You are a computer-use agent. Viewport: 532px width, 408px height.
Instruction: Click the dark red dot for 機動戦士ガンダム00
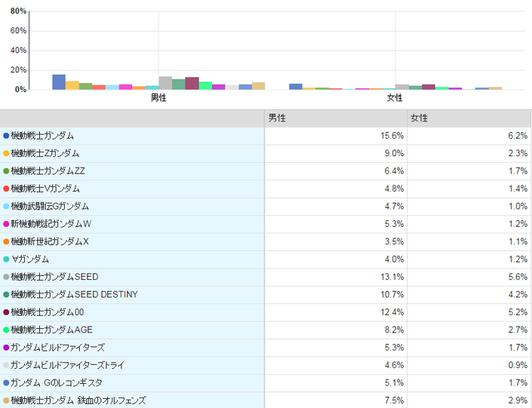pyautogui.click(x=7, y=312)
